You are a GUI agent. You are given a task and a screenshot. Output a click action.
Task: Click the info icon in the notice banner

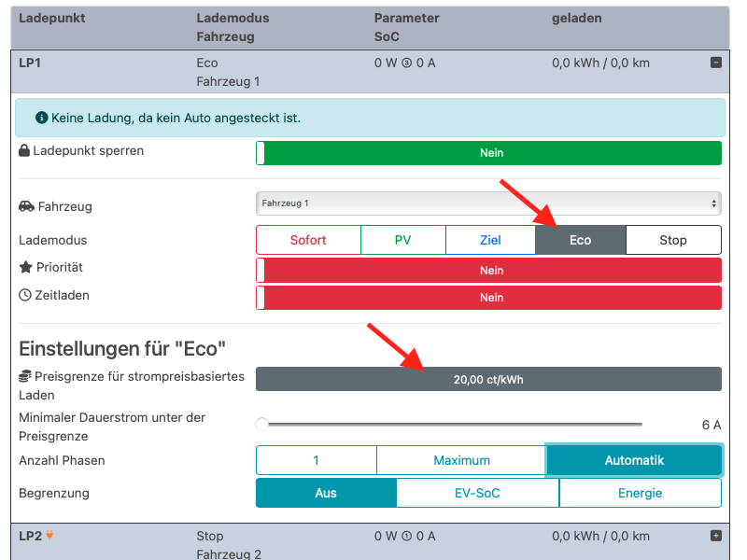(41, 119)
